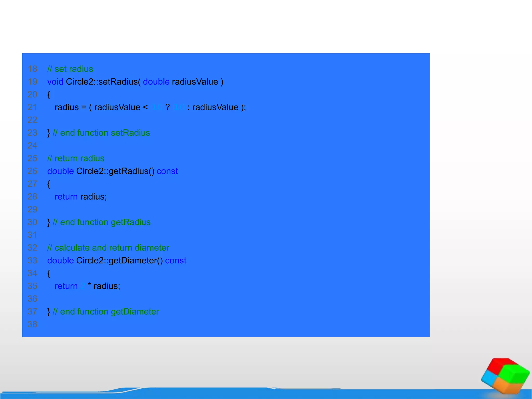Click 'radius = (' on line 21
The width and height of the screenshot is (532, 399).
coord(73,107)
